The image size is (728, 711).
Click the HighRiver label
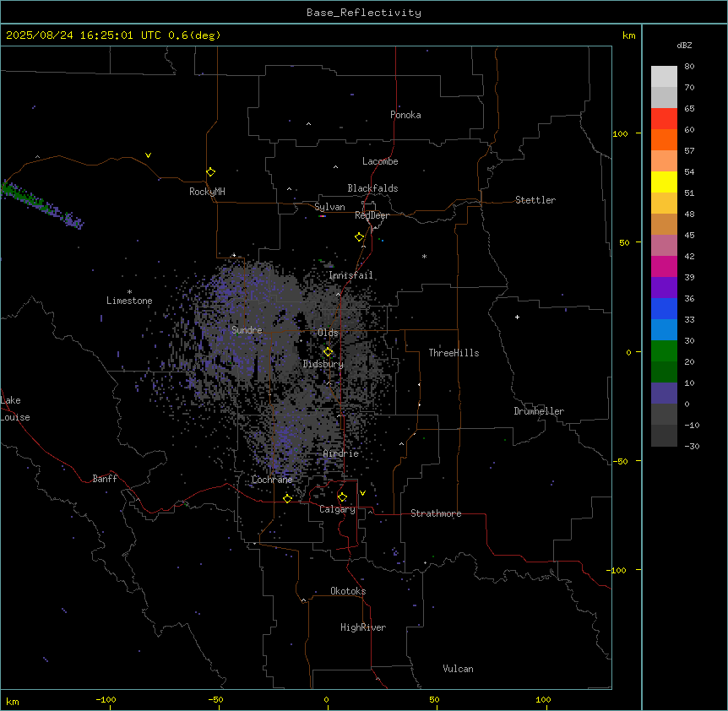(x=363, y=627)
